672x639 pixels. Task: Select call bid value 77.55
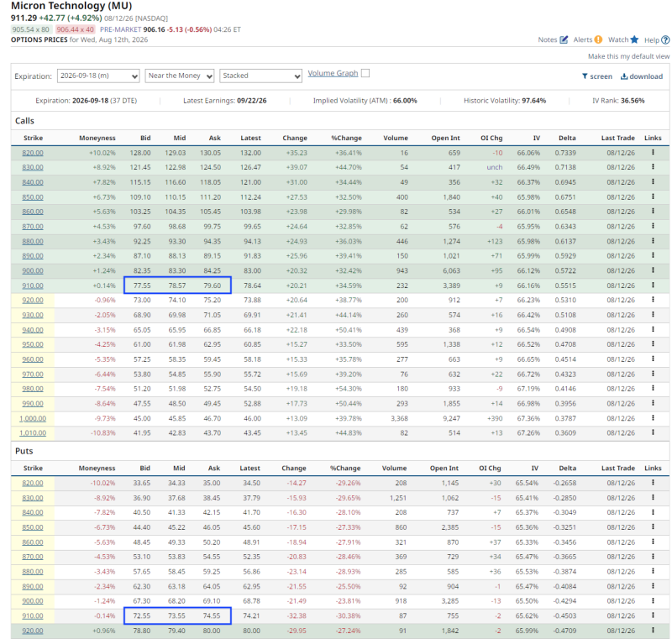pos(142,285)
